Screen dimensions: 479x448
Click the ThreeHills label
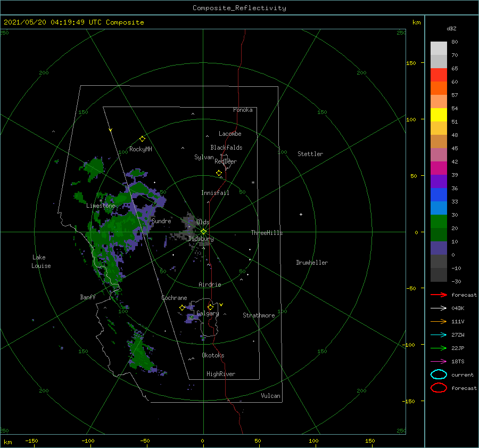click(267, 233)
